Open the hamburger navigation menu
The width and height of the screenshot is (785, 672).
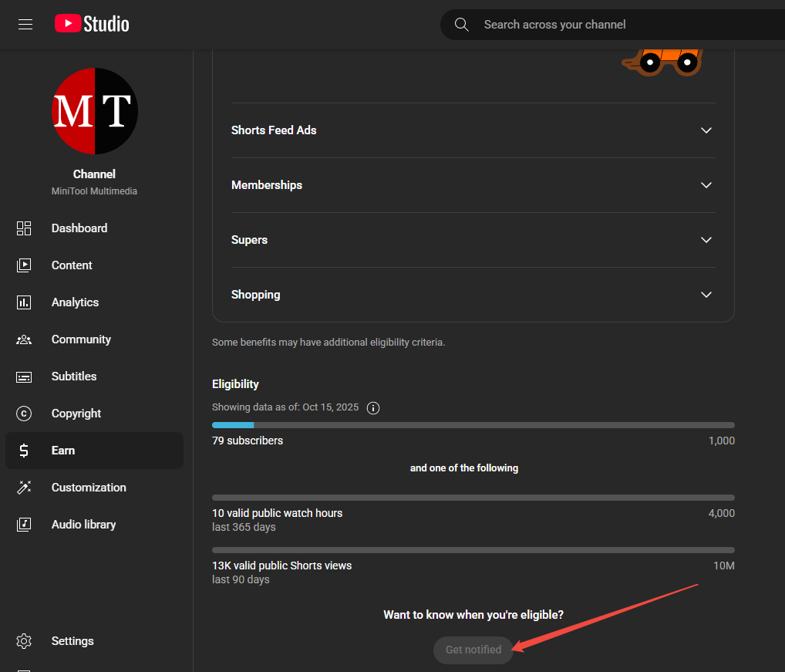[25, 24]
